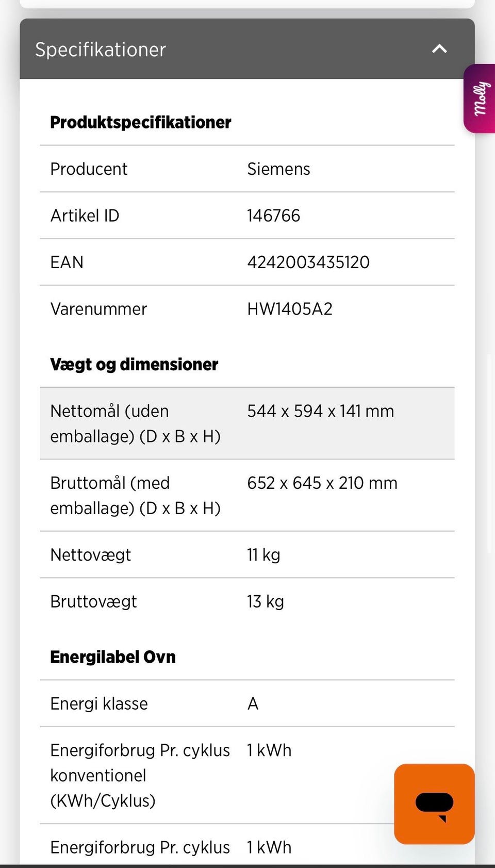Click the Varenummer value HW1405A2
The width and height of the screenshot is (495, 868).
pos(290,309)
